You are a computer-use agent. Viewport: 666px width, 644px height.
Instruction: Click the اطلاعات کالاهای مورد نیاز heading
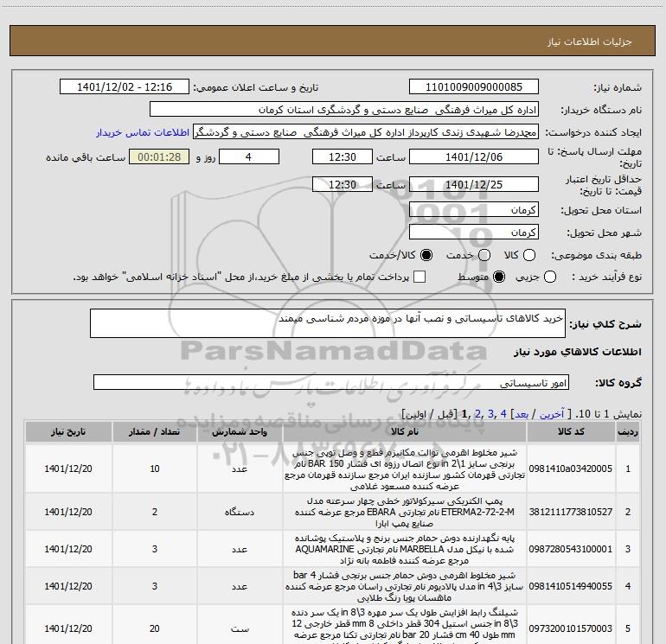(577, 352)
